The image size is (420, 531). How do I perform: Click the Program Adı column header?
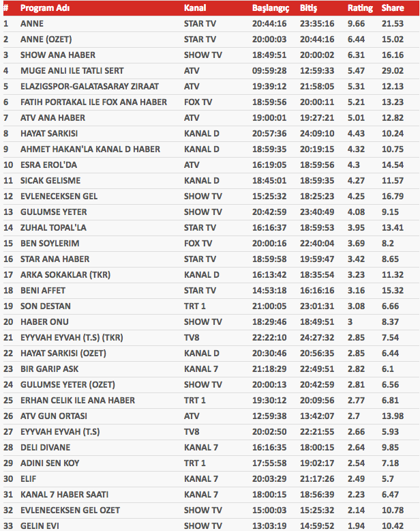point(44,8)
